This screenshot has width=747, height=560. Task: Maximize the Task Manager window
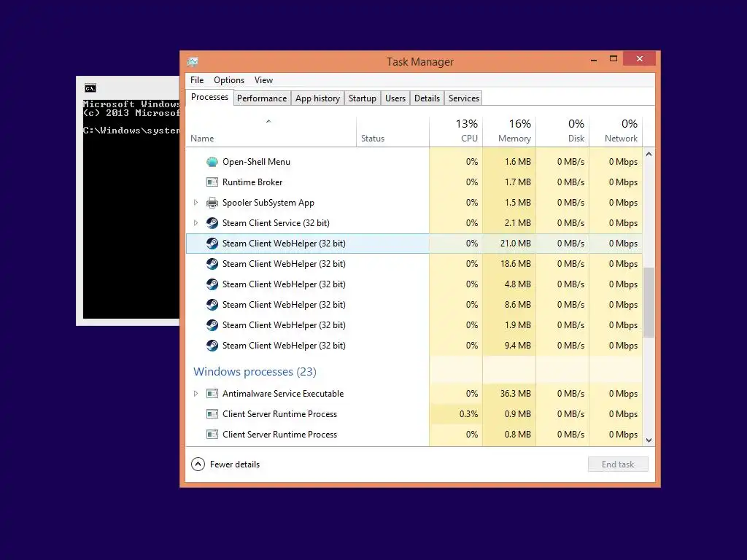point(614,59)
